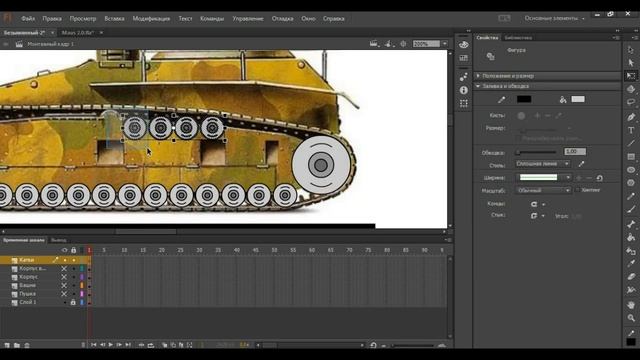The image size is (640, 360).
Task: Open the Info panel icon
Action: [464, 90]
